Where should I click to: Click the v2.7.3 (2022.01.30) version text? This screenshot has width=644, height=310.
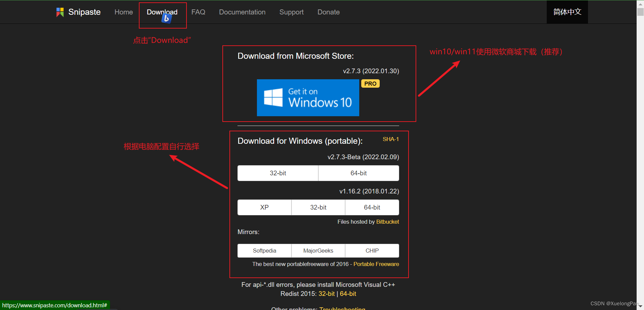[x=371, y=71]
